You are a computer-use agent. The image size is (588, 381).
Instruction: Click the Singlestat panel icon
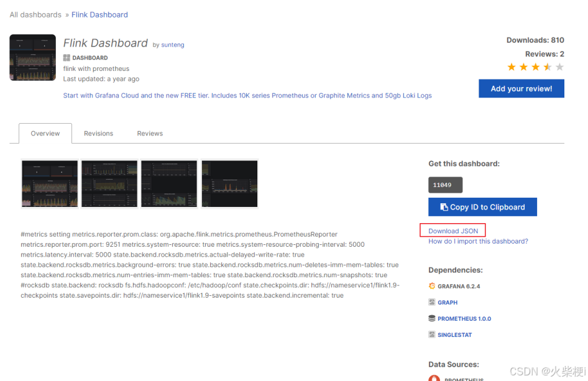[431, 334]
